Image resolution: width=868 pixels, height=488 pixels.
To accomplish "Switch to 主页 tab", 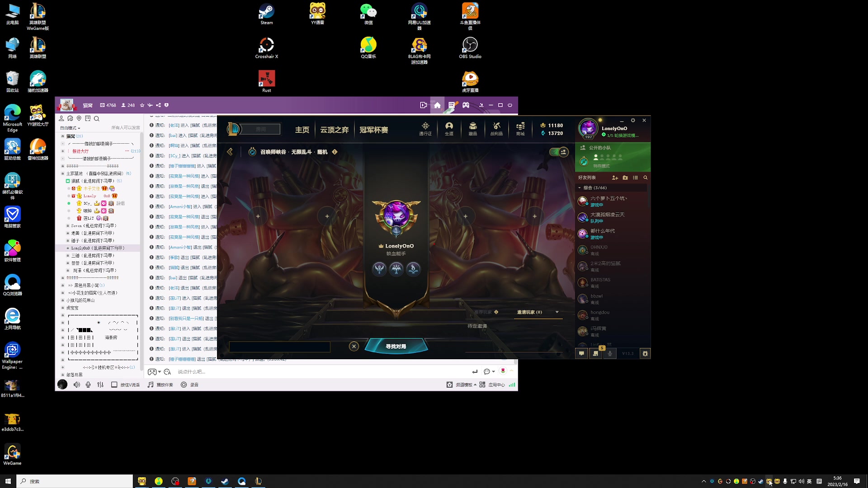I will tap(302, 130).
